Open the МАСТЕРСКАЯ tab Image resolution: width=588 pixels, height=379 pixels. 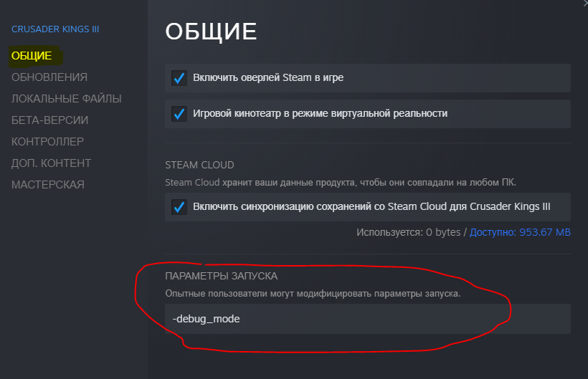pyautogui.click(x=48, y=185)
